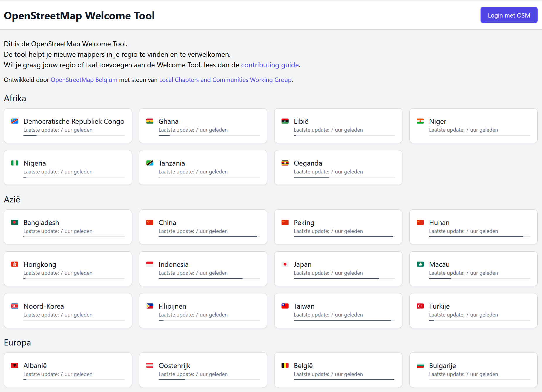Click the Indonesia card progress bar
542x392 pixels.
coord(209,278)
